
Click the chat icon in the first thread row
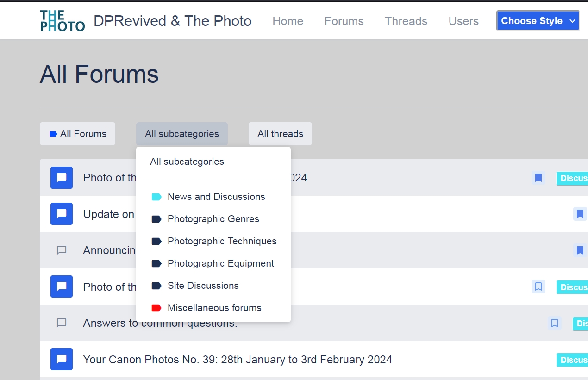click(x=62, y=178)
